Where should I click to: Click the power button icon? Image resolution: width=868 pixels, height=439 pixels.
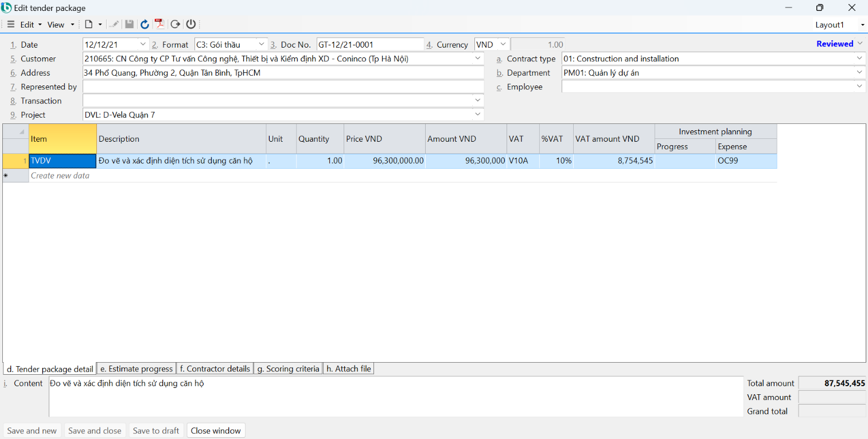(191, 24)
